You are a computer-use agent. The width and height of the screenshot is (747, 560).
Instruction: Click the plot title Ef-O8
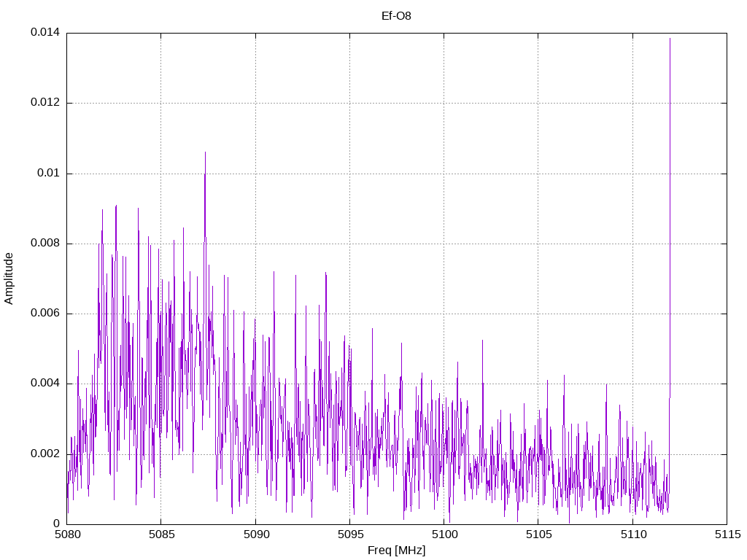[396, 16]
